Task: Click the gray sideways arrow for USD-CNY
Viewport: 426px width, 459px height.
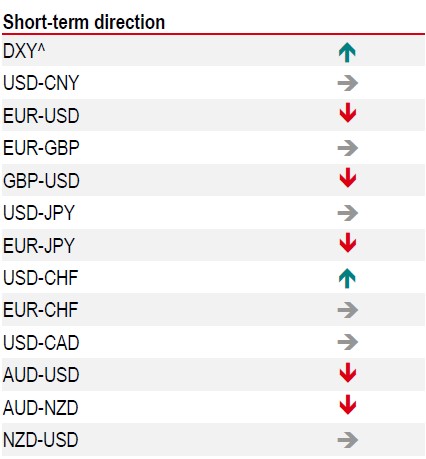Action: pos(348,83)
